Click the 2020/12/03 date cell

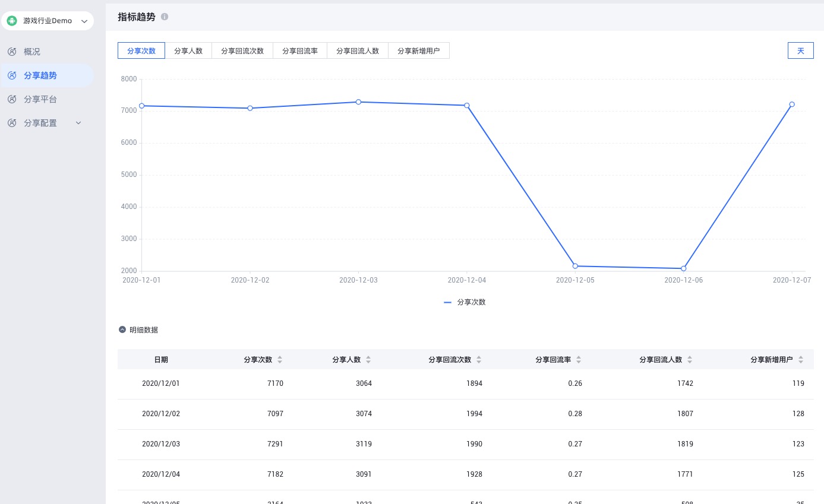pyautogui.click(x=161, y=444)
